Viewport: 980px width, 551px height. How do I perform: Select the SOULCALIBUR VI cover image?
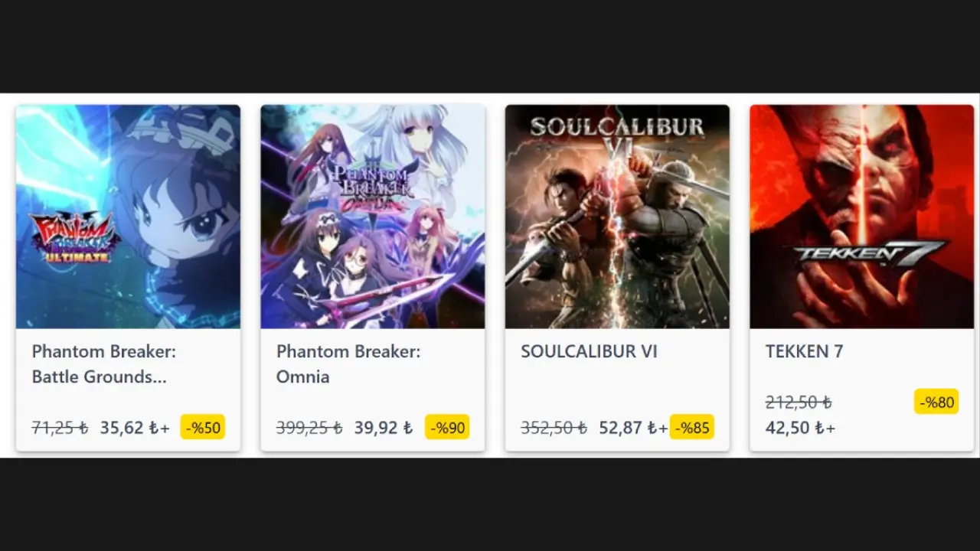tap(617, 217)
